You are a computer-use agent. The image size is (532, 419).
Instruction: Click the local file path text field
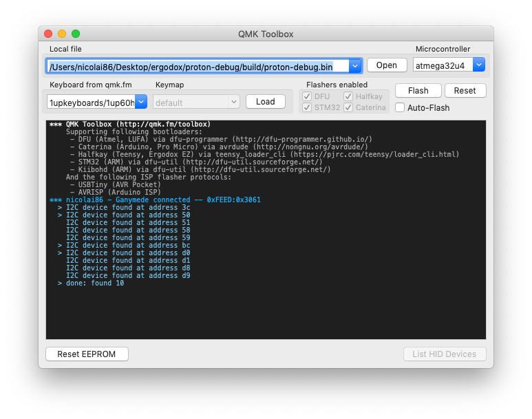(198, 66)
